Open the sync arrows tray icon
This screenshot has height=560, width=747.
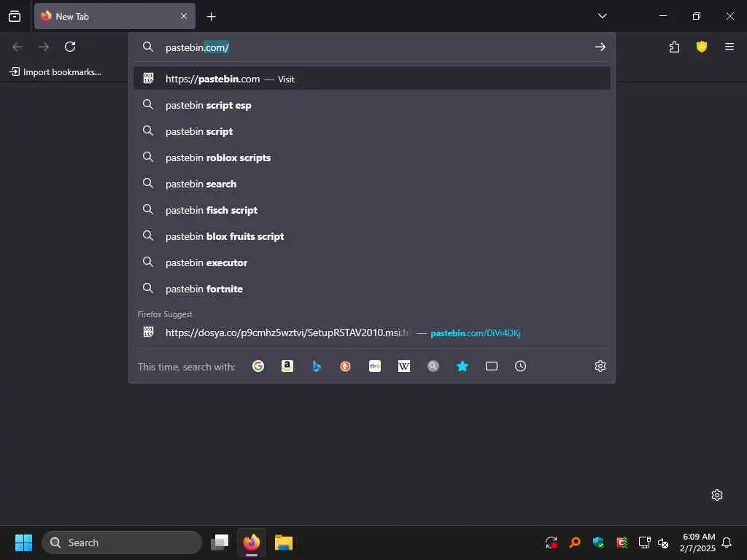pyautogui.click(x=551, y=542)
